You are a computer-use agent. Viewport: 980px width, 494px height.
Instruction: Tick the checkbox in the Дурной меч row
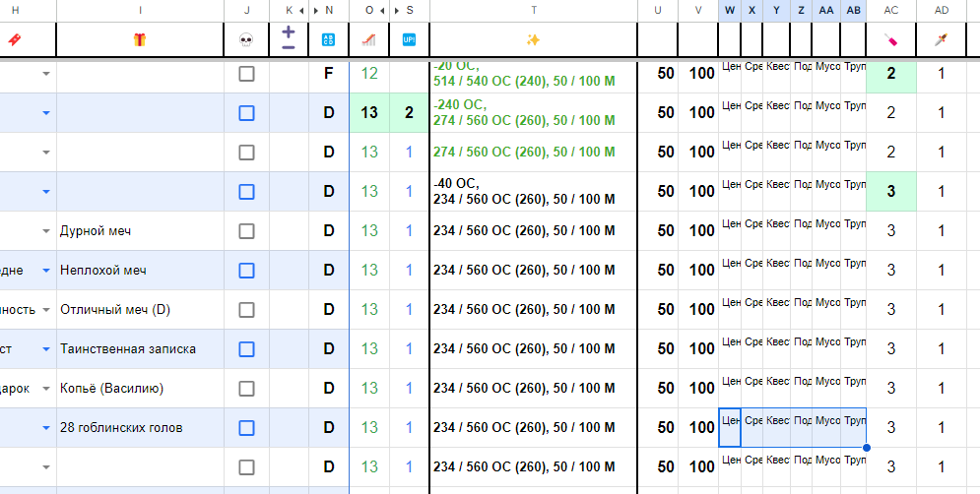[x=246, y=231]
